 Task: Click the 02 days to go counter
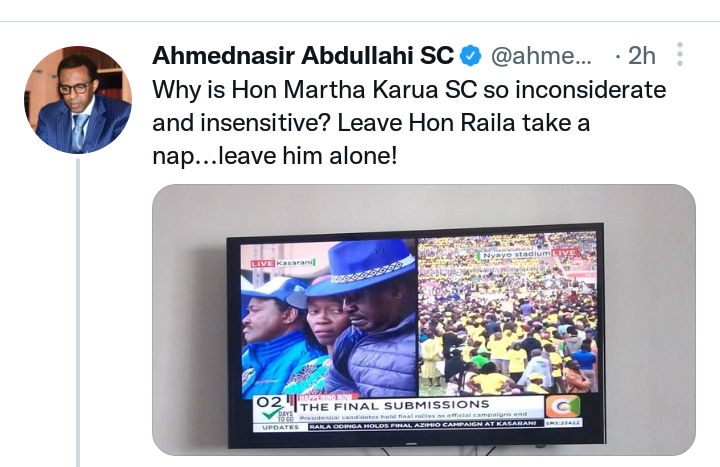point(273,408)
